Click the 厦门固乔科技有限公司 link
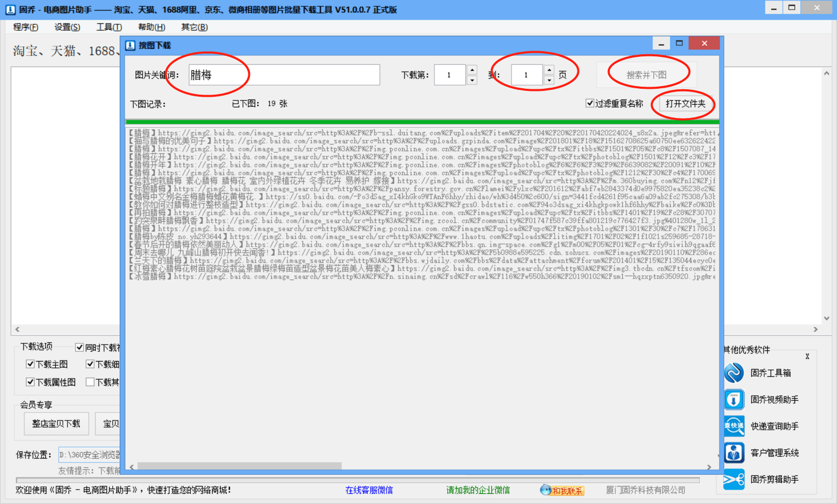837x504 pixels. click(x=646, y=490)
